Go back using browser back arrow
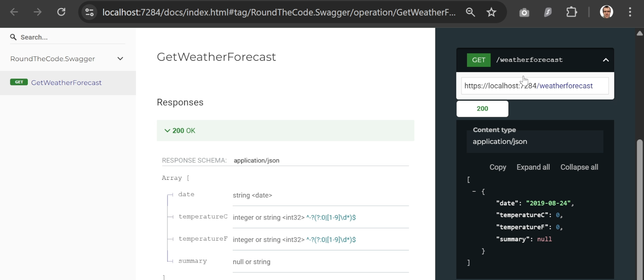644x280 pixels. tap(14, 12)
